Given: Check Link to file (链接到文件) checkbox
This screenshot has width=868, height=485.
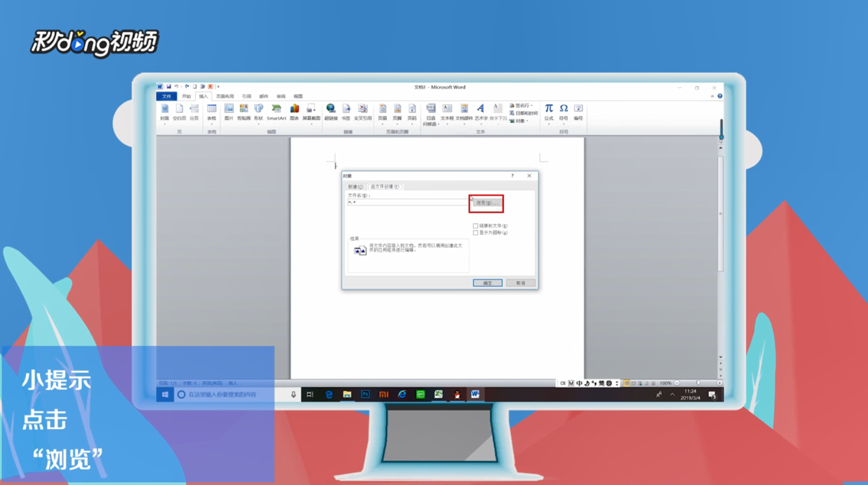Looking at the screenshot, I should point(476,226).
